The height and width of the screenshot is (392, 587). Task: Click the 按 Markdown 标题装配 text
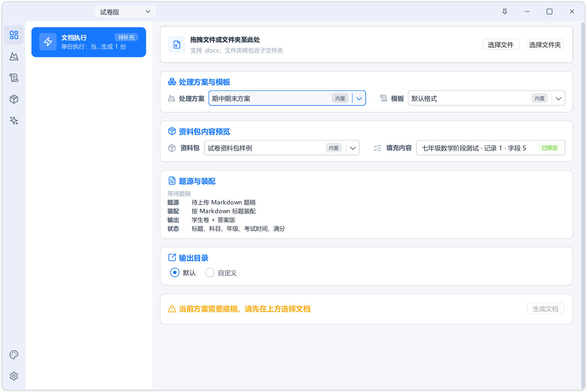pyautogui.click(x=223, y=211)
